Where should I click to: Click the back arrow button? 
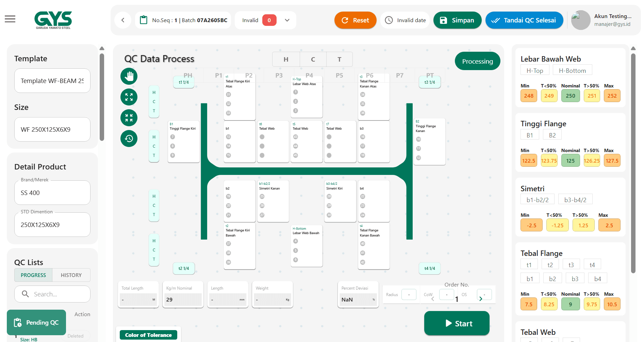coord(123,20)
